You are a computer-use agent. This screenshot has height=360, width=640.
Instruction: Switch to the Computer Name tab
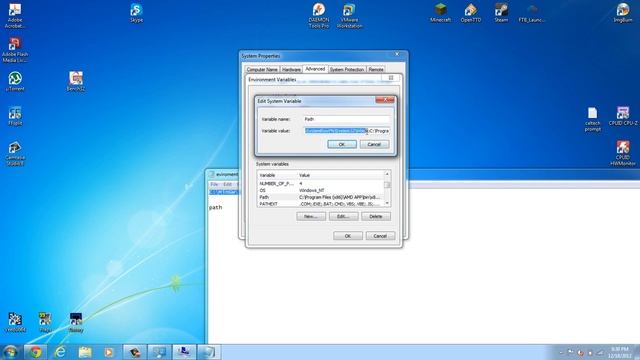coord(262,69)
